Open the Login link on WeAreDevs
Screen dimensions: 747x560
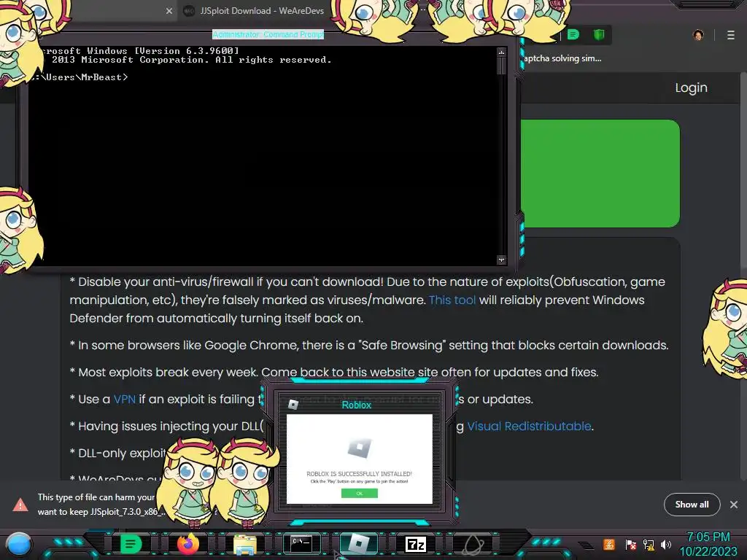[x=691, y=87]
